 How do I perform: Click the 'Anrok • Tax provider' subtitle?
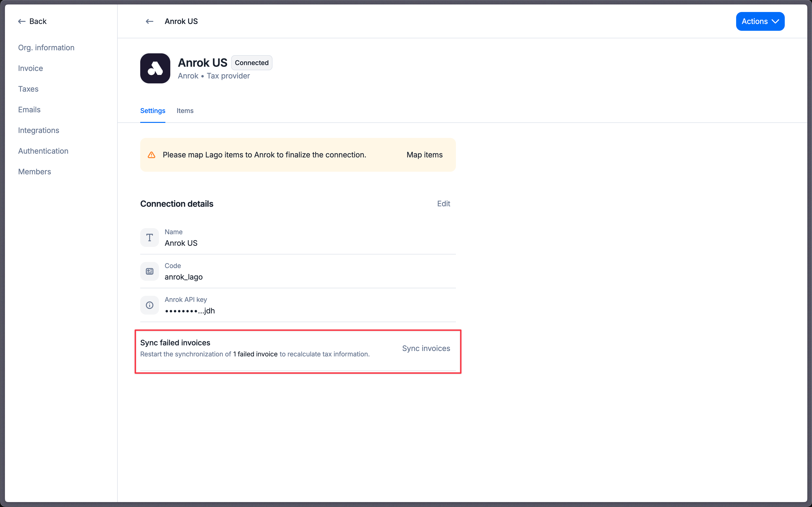214,76
